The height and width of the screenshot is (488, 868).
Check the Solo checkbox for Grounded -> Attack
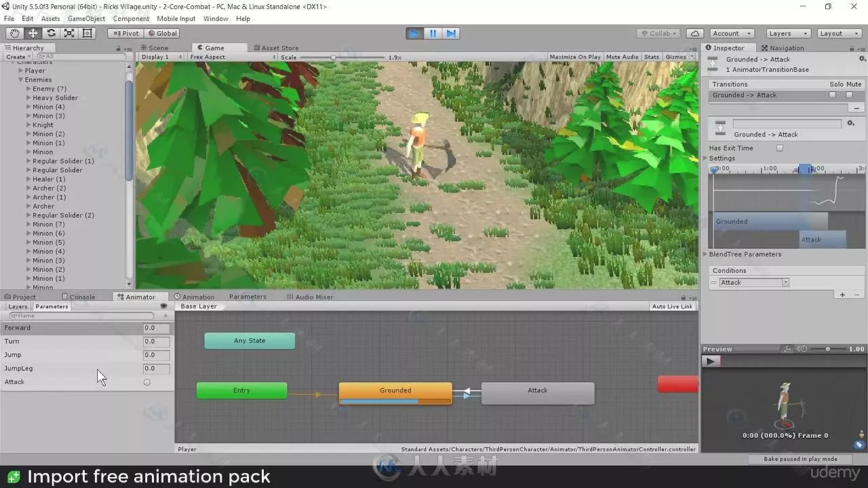pyautogui.click(x=833, y=95)
